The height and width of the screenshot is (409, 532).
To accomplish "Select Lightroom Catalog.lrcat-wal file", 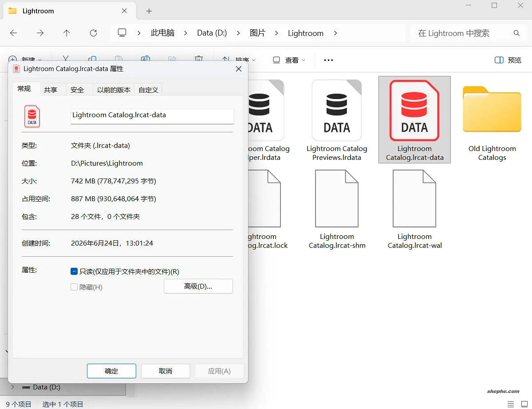I will coord(414,210).
